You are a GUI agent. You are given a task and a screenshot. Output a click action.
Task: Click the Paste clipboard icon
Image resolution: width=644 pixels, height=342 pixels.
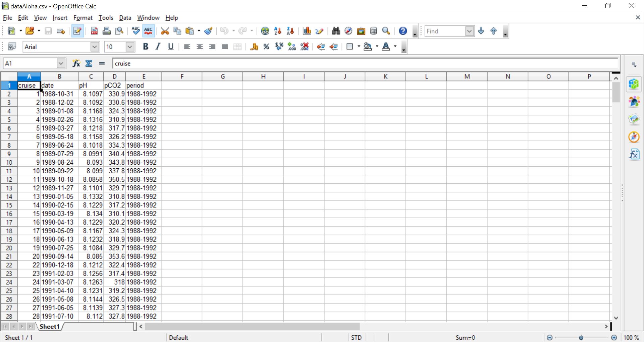pos(190,31)
